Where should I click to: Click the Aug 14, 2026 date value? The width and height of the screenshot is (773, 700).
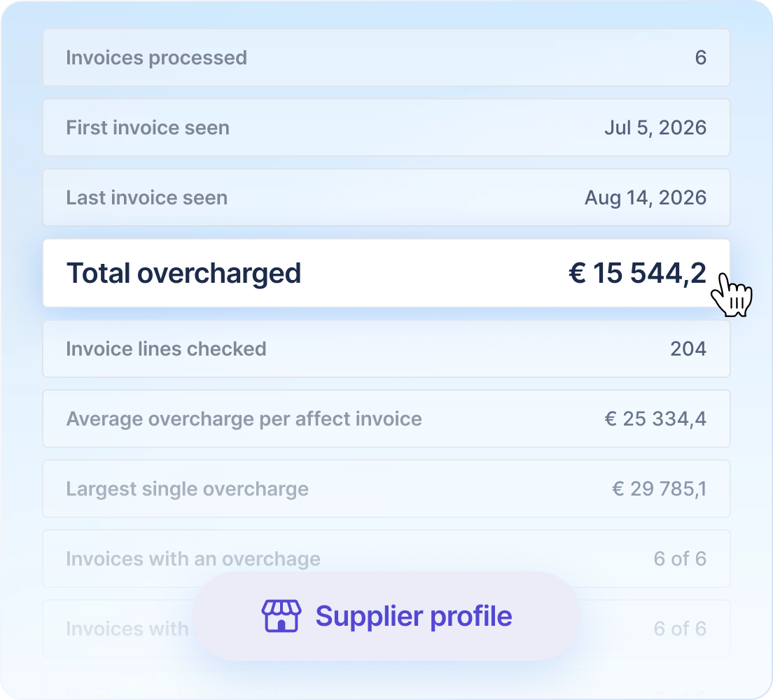646,198
